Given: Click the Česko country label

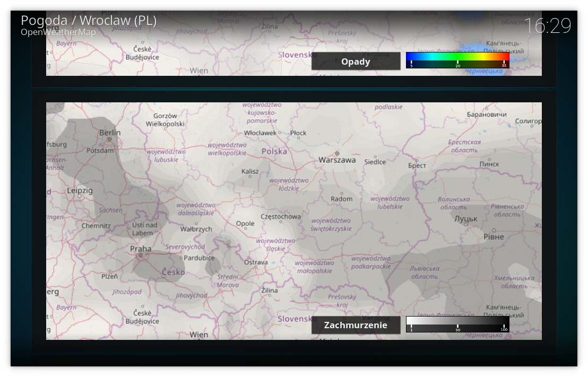Looking at the screenshot, I should coord(173,272).
